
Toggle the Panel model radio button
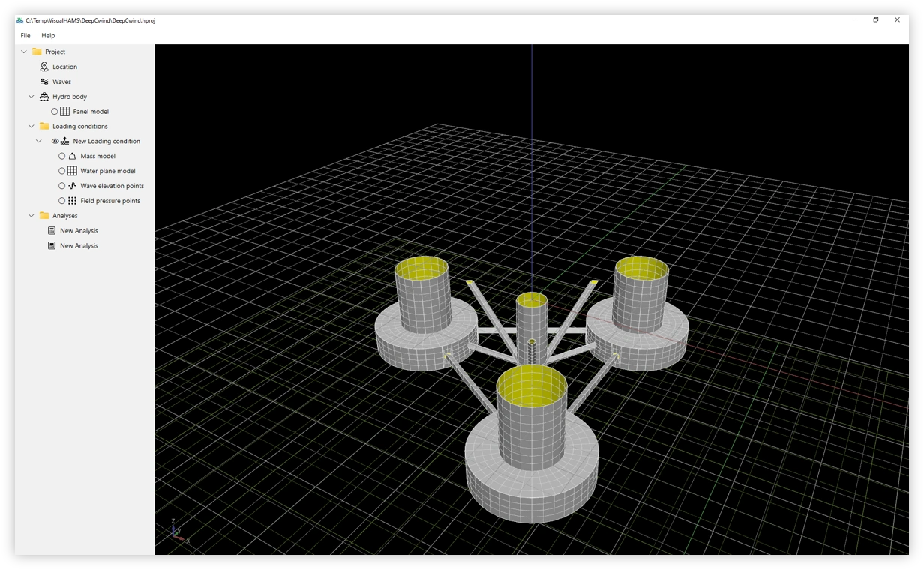pyautogui.click(x=55, y=112)
